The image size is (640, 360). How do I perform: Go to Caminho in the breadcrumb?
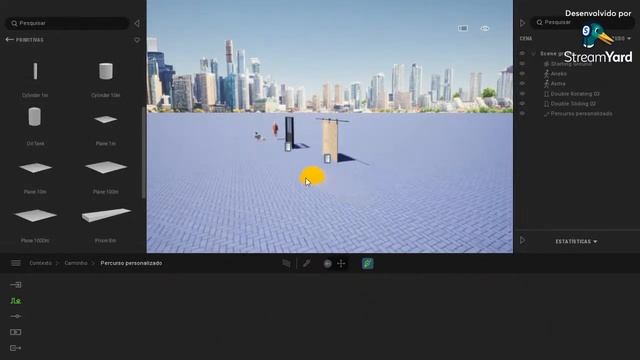(x=76, y=263)
